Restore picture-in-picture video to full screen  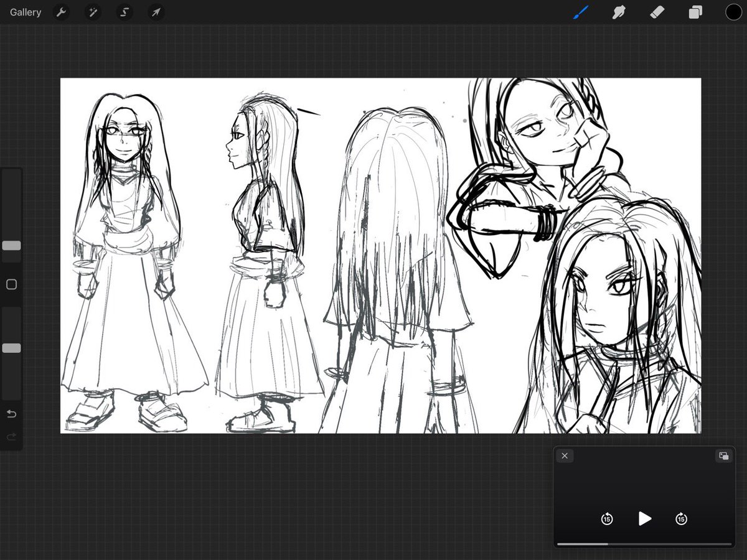(724, 455)
